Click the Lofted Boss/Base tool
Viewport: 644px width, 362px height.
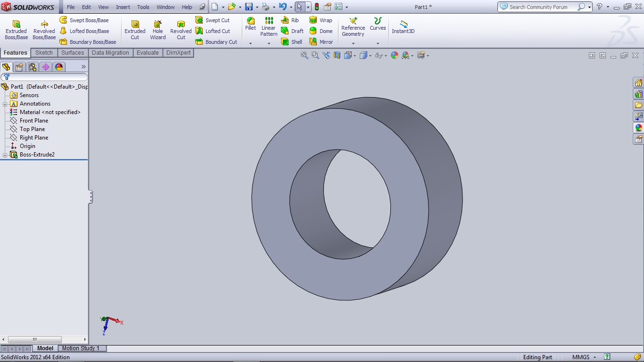(84, 31)
